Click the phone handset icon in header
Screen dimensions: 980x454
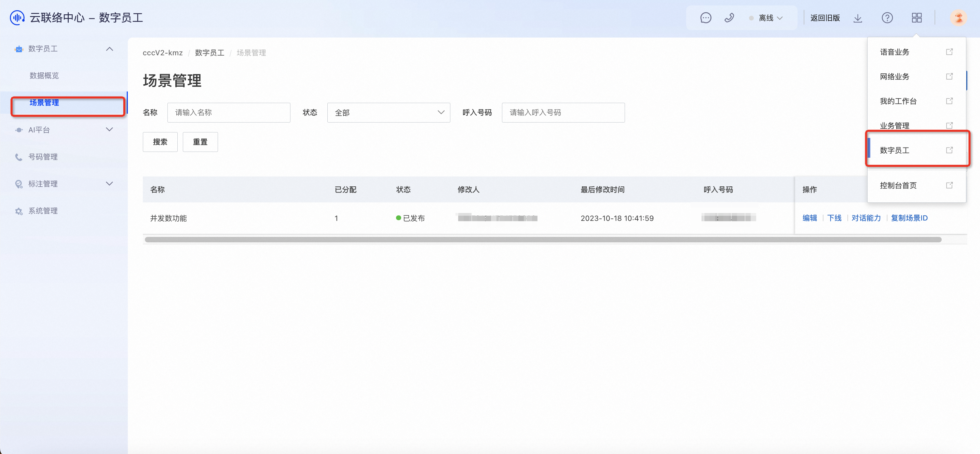729,18
